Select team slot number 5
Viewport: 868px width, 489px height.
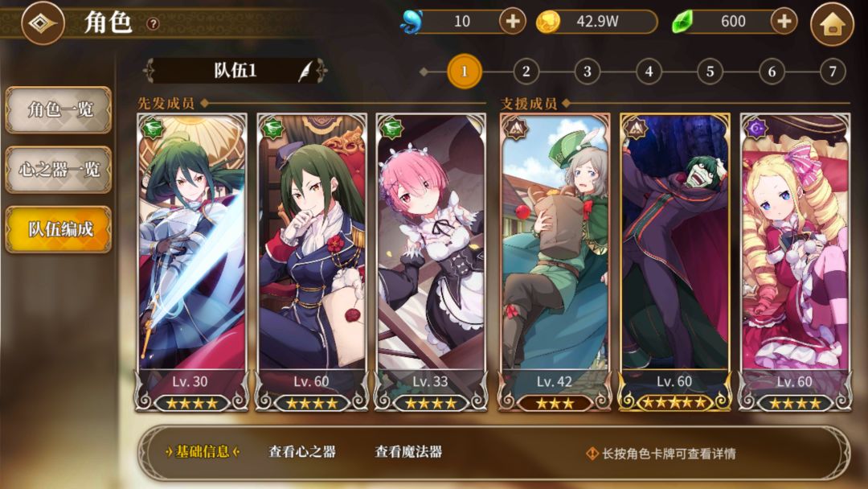[x=710, y=71]
